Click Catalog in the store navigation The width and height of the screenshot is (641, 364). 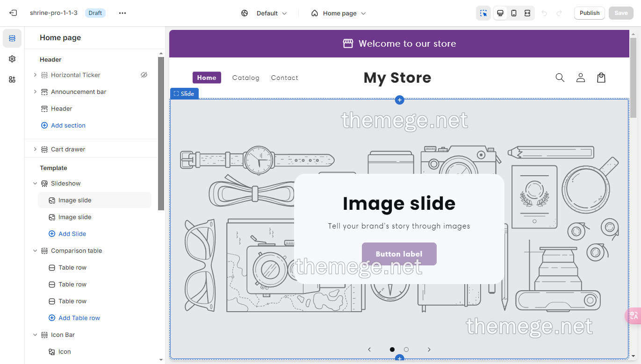pos(246,78)
